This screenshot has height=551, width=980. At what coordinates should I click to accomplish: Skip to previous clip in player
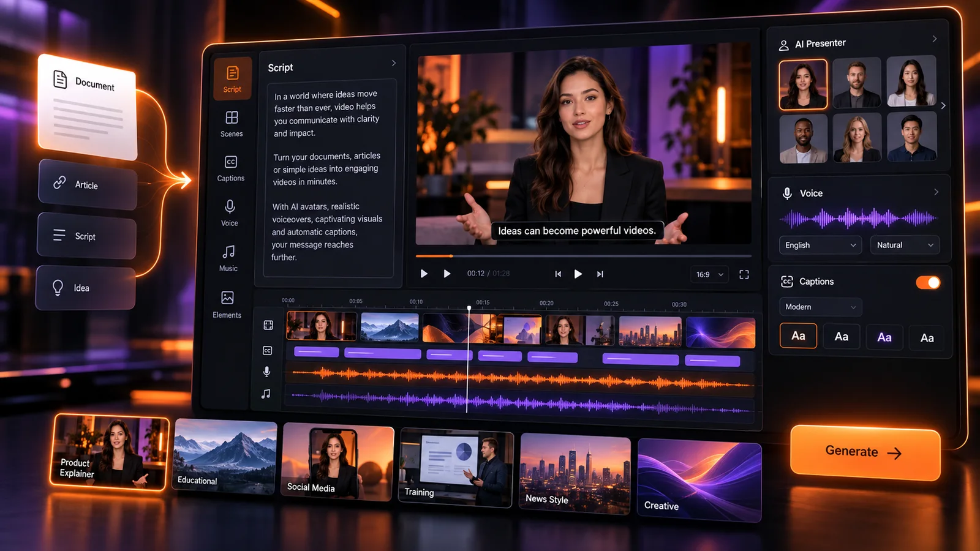(x=558, y=274)
